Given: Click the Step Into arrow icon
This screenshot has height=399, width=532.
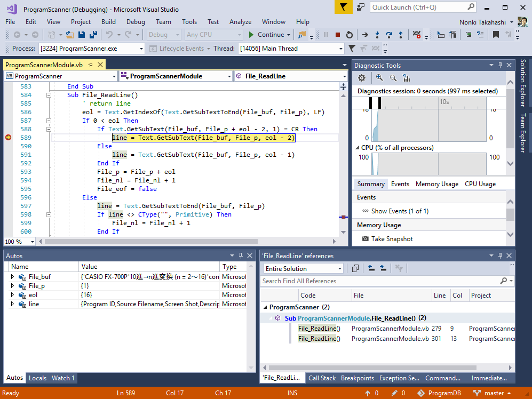Looking at the screenshot, I should click(377, 35).
